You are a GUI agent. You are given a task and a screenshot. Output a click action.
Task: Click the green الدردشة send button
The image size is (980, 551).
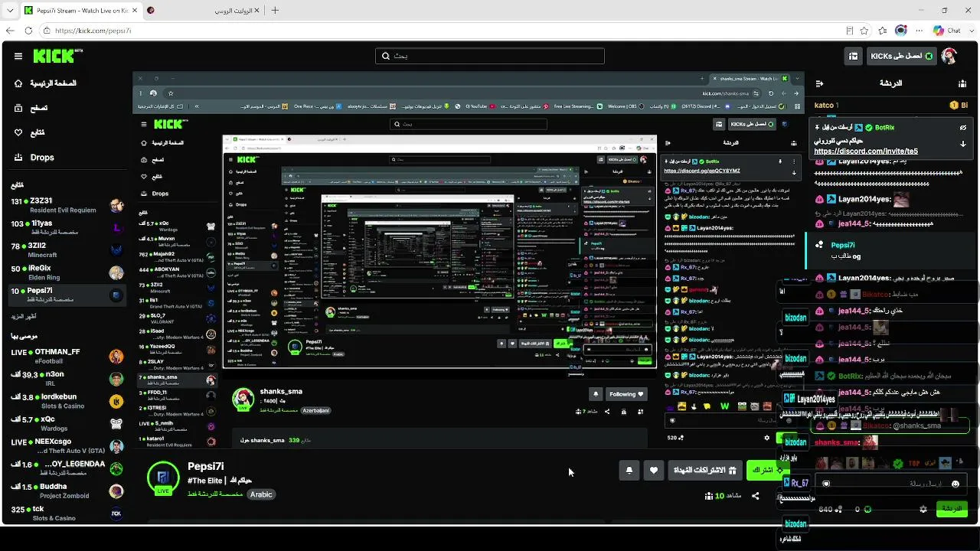tap(952, 509)
